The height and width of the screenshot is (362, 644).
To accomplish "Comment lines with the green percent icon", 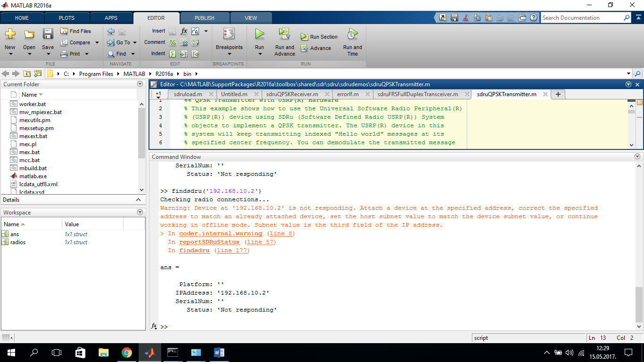I will pos(173,42).
